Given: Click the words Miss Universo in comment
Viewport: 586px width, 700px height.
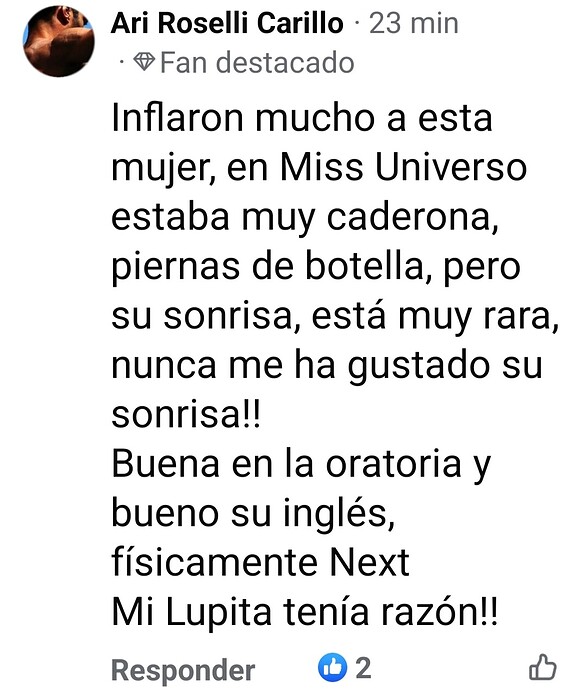Looking at the screenshot, I should pyautogui.click(x=403, y=167).
